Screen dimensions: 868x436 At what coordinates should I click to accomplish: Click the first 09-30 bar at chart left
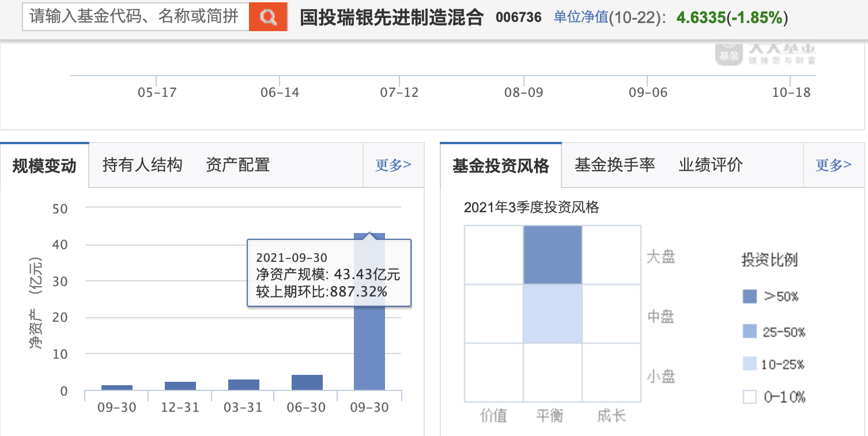[117, 388]
